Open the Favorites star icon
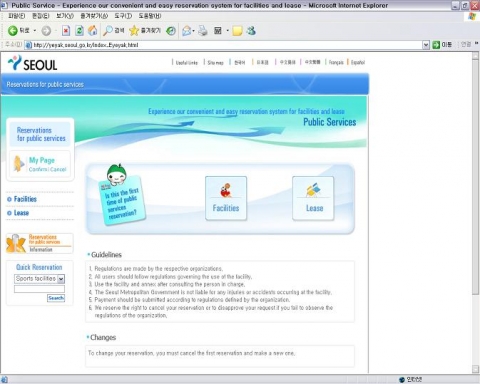The image size is (480, 384). [134, 31]
